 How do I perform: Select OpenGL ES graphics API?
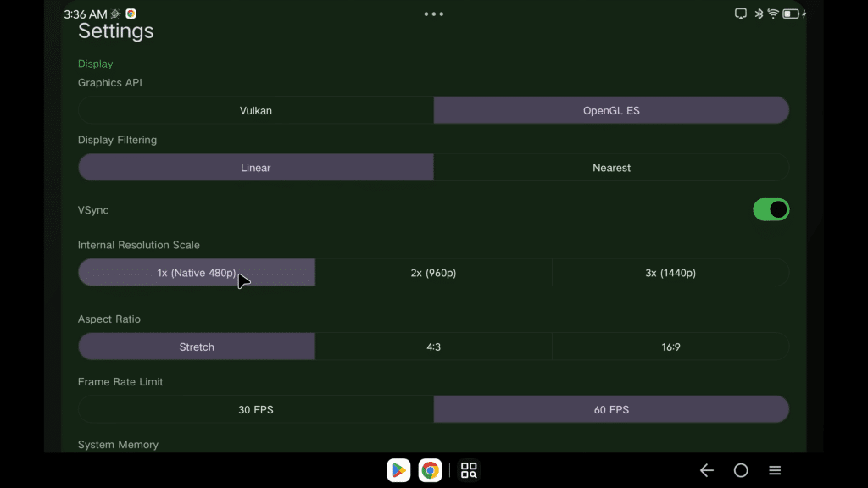[611, 110]
